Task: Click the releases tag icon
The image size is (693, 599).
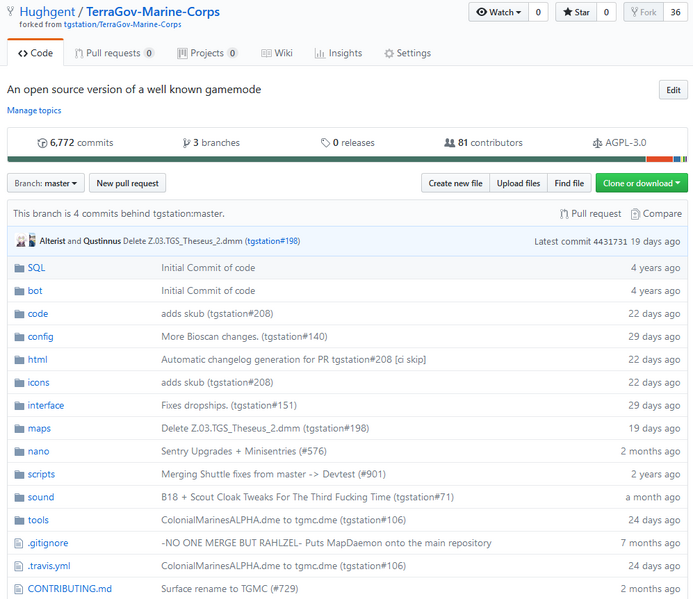Action: pos(325,143)
